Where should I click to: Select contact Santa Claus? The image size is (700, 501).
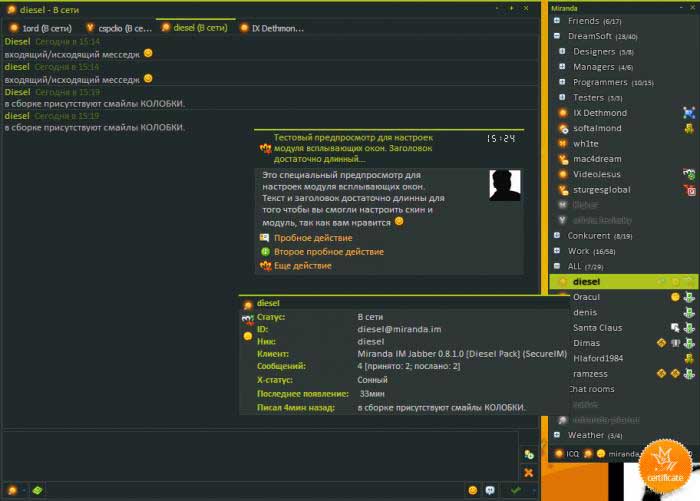point(597,328)
